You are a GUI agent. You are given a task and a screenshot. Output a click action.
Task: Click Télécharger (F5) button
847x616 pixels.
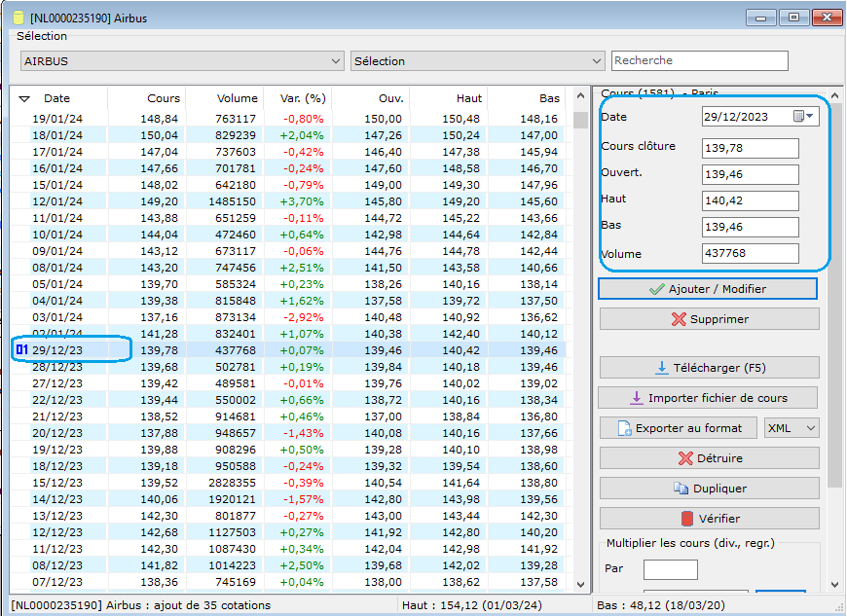point(710,368)
